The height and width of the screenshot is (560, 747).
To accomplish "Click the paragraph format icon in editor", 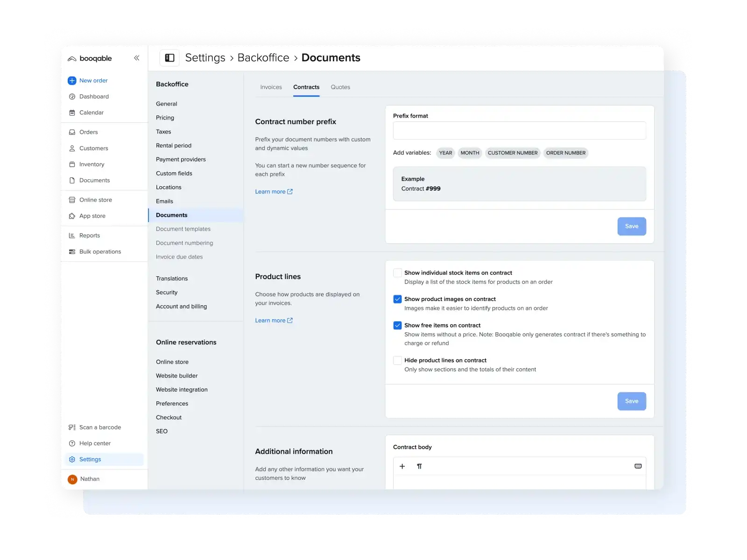I will [419, 466].
